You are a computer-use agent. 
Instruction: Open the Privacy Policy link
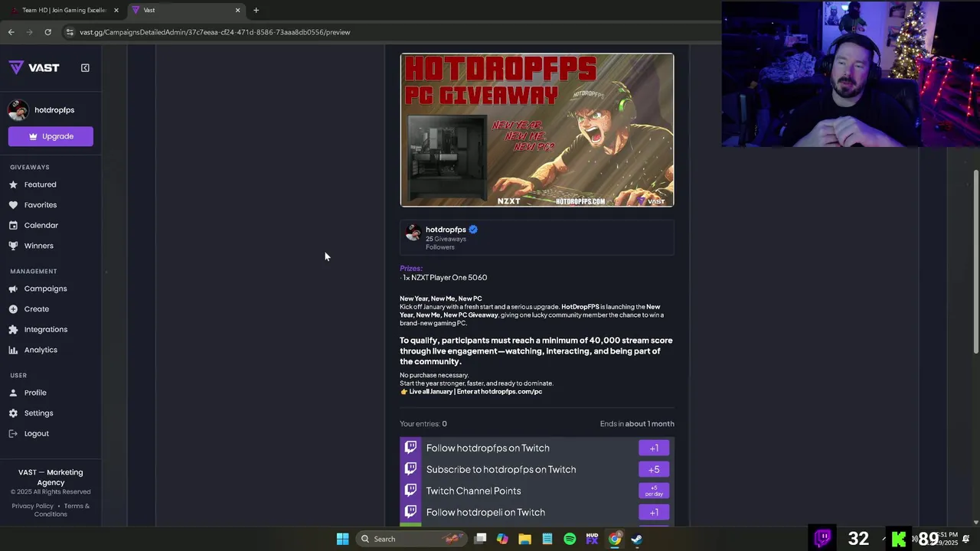(32, 506)
